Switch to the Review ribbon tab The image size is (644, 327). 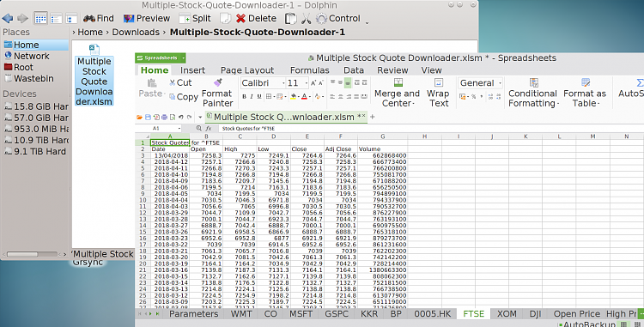point(392,70)
